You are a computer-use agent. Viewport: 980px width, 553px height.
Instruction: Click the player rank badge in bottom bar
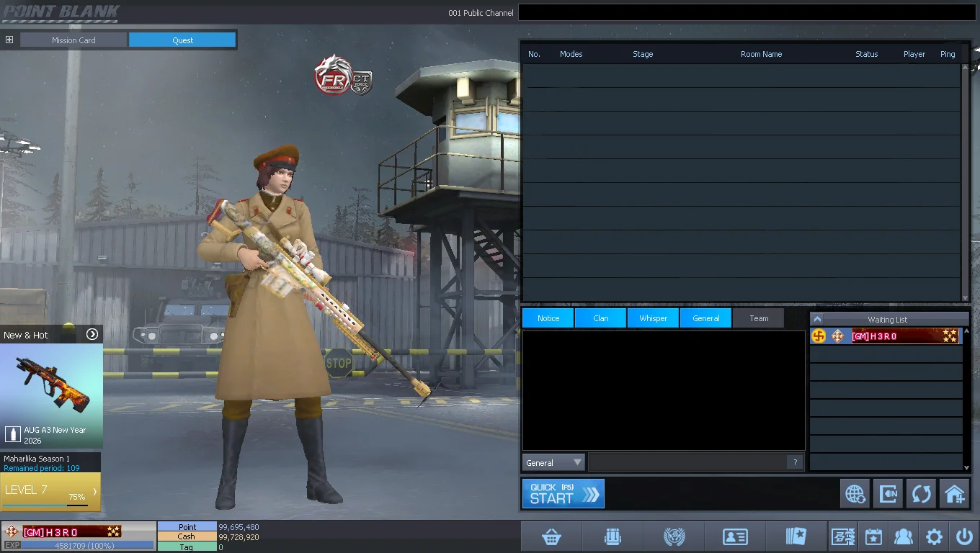[x=11, y=531]
